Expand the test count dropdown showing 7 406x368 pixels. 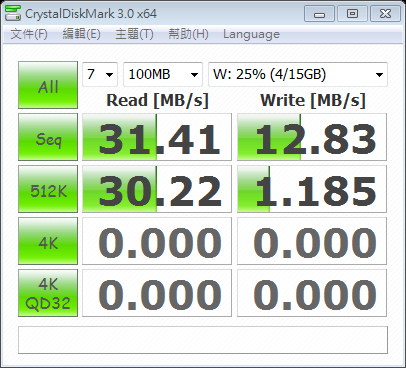100,74
